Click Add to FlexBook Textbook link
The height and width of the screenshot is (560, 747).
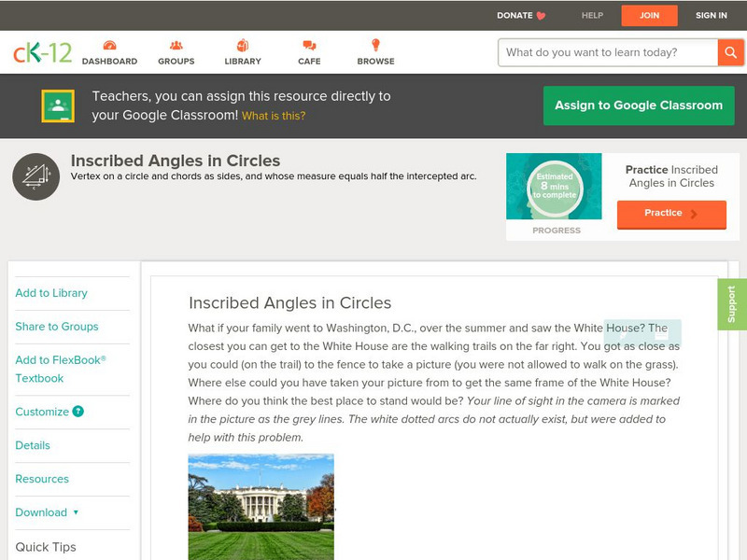(61, 369)
